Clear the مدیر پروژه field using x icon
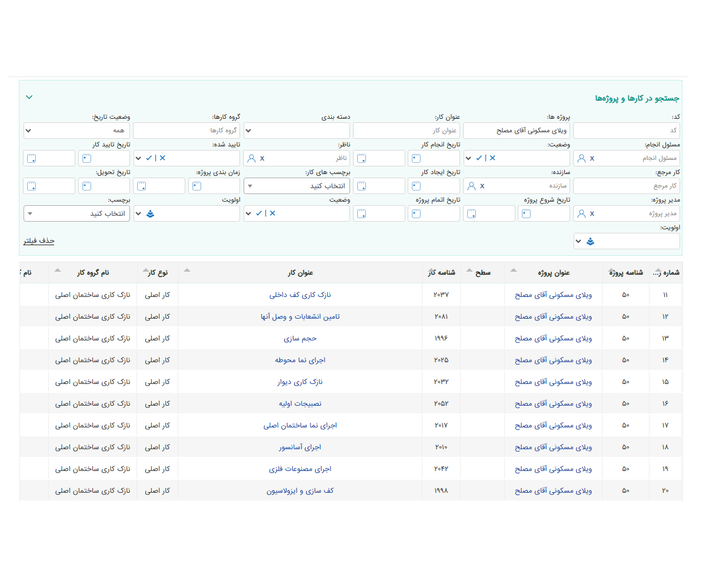The image size is (706, 588). click(592, 213)
